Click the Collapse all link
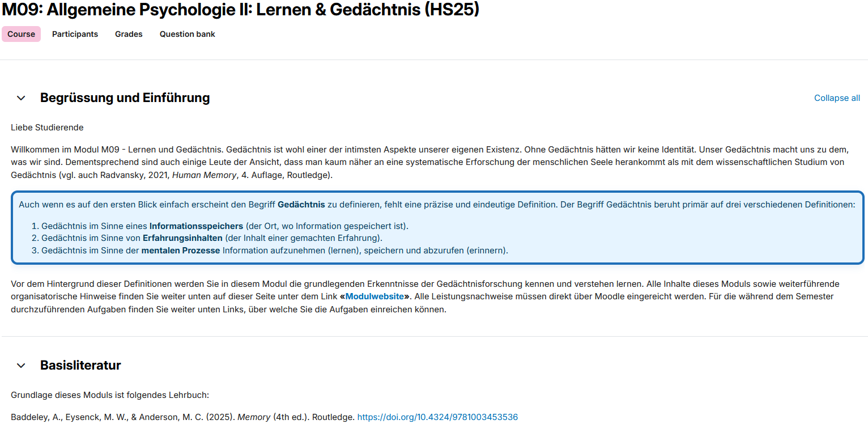868x424 pixels. click(x=837, y=98)
